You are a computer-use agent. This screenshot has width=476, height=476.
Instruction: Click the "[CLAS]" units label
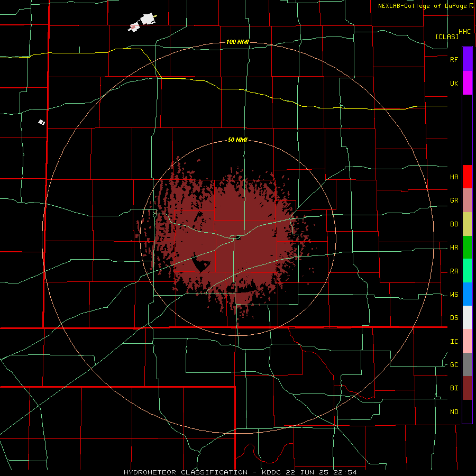[447, 36]
